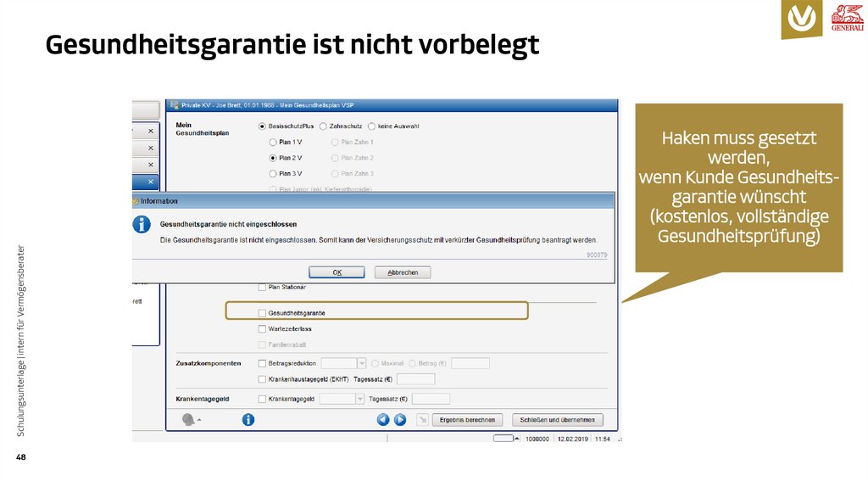Click Ergebnis berechnen button

click(x=467, y=420)
